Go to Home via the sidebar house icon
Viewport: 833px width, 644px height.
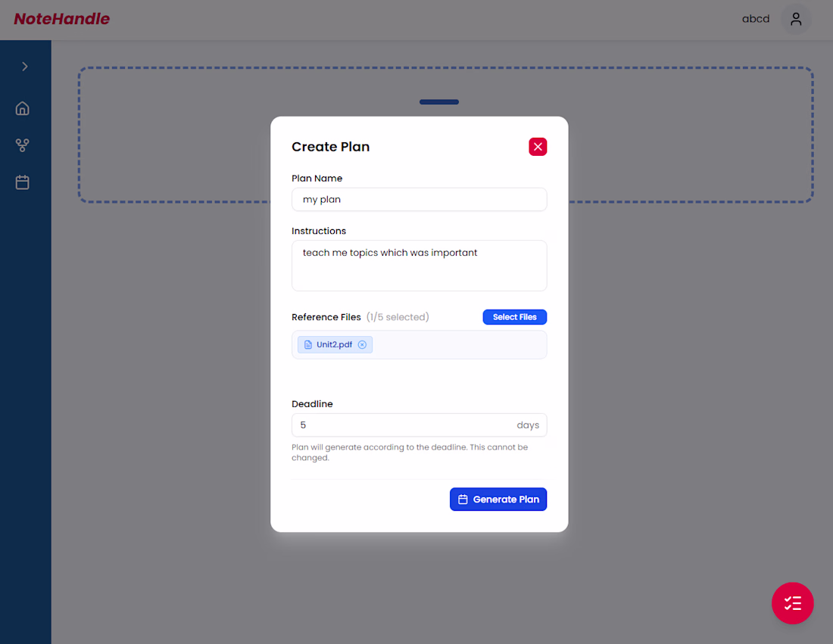point(22,108)
